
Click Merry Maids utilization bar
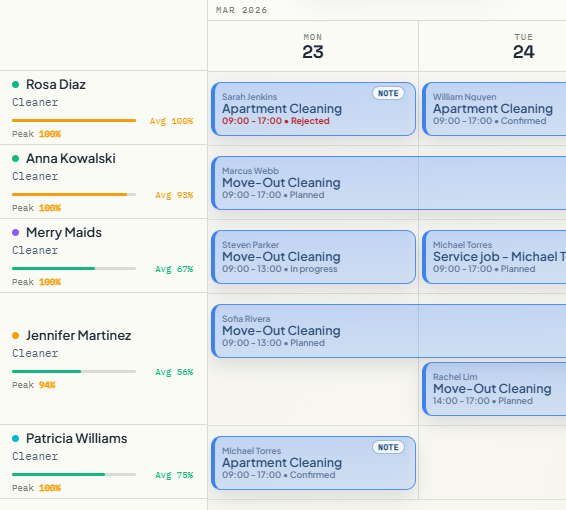point(74,269)
